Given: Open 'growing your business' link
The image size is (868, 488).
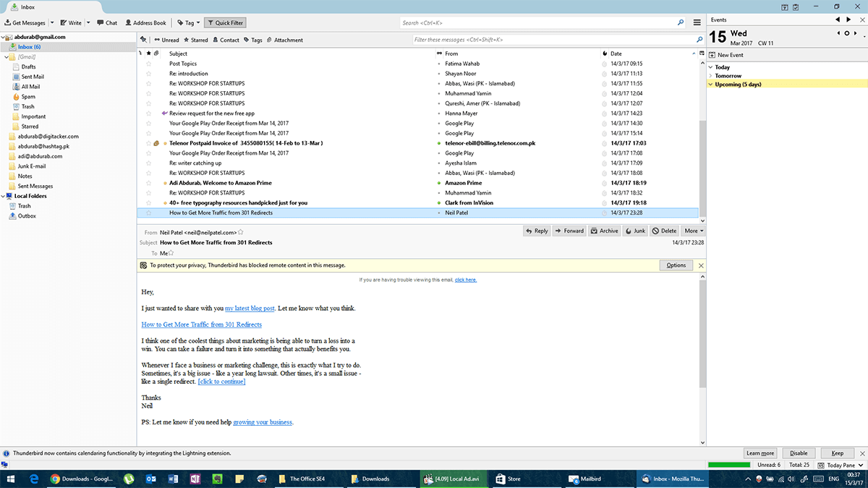Looking at the screenshot, I should (x=263, y=421).
